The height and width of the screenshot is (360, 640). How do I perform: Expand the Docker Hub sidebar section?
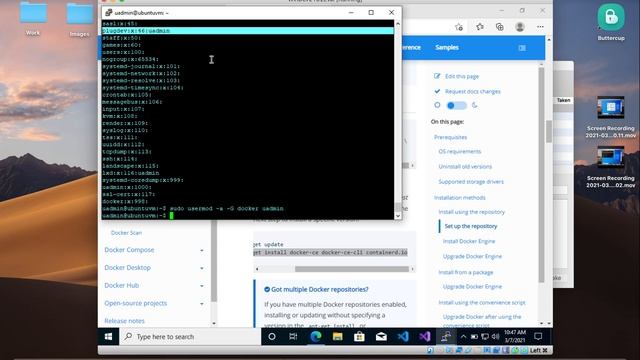click(202, 286)
